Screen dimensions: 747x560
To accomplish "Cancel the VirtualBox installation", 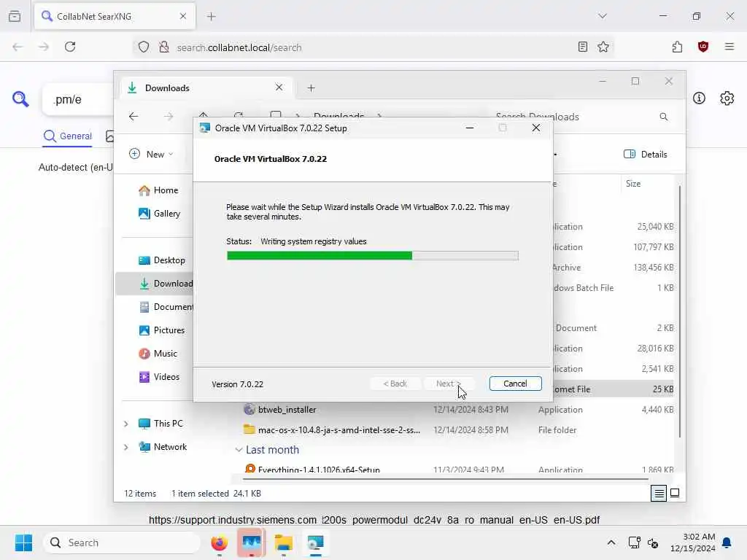I will click(x=515, y=384).
